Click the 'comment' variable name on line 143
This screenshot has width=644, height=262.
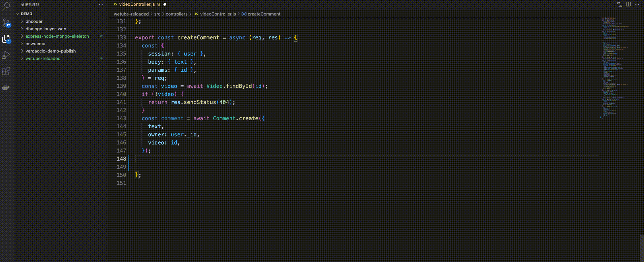click(x=172, y=118)
